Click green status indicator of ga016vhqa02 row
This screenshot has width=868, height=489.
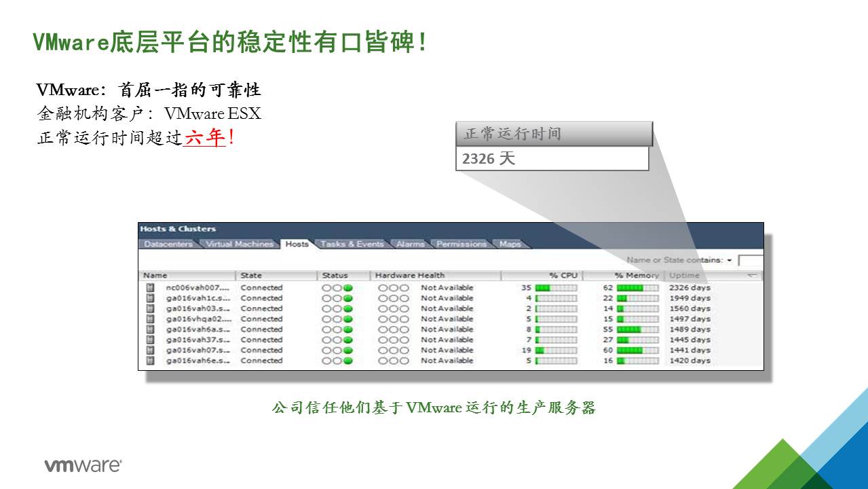348,319
